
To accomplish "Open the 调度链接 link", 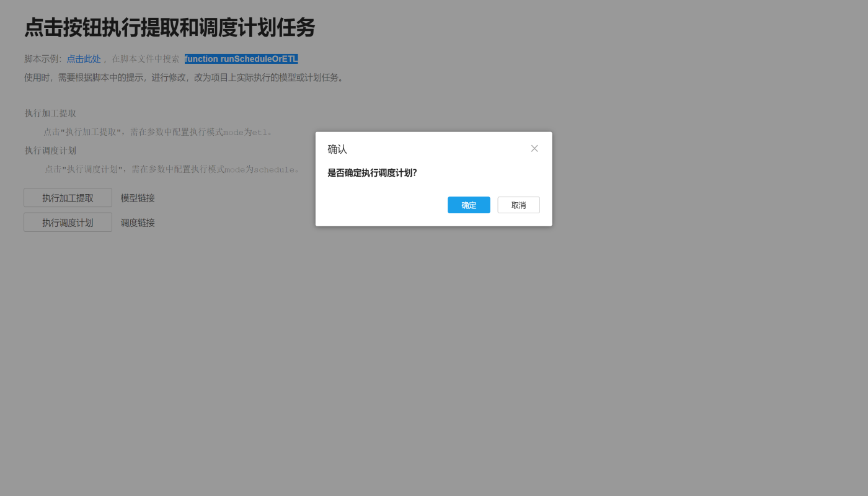I will 138,223.
